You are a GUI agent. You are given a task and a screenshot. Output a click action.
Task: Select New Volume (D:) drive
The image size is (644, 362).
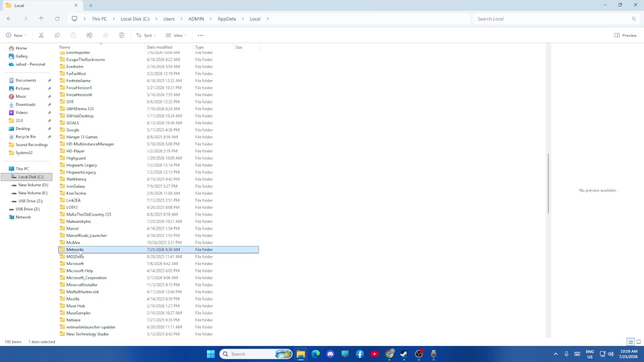coord(33,185)
